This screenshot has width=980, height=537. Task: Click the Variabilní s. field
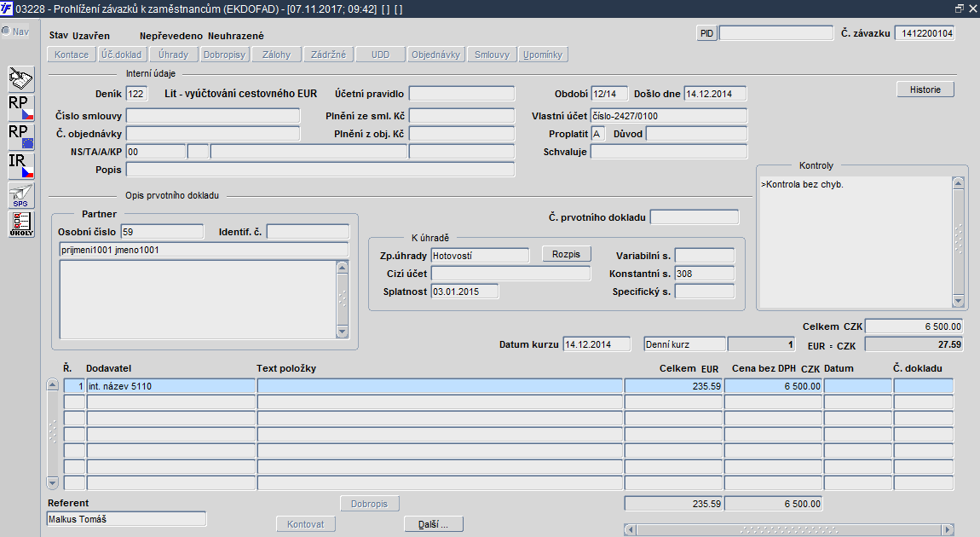(705, 255)
